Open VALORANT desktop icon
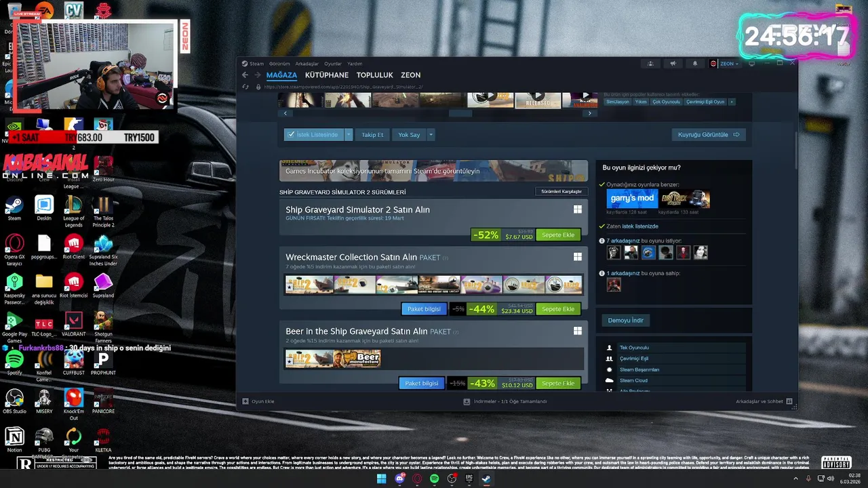868x488 pixels. pos(73,324)
